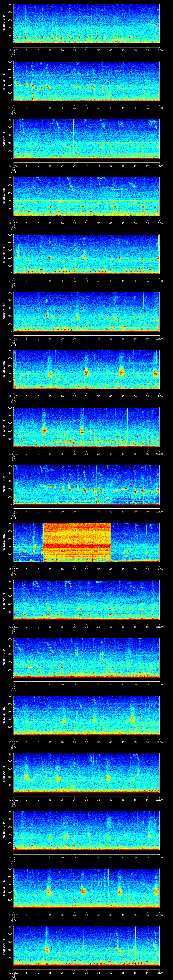173x980 pixels.
Task: Select the '19:16:00' time axis label
Action: click(x=13, y=166)
